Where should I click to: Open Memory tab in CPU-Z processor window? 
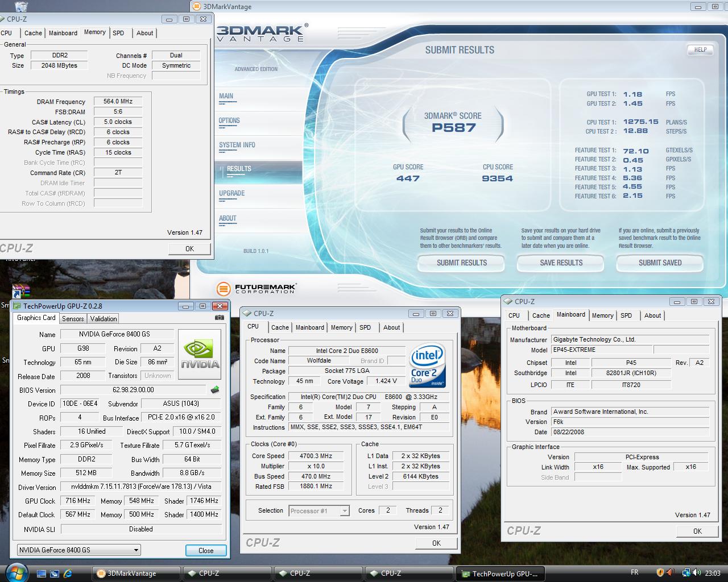point(341,327)
